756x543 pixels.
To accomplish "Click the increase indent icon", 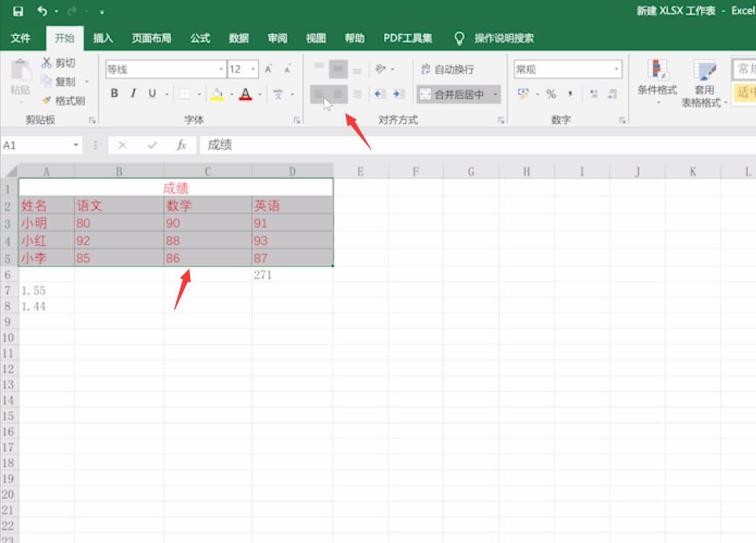I will 398,94.
